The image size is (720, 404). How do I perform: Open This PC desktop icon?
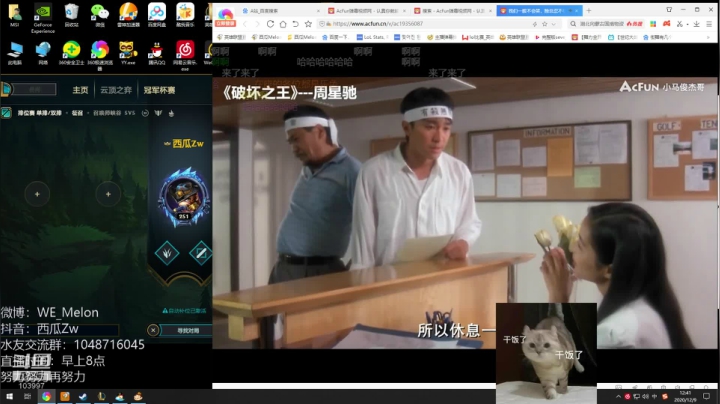15,53
